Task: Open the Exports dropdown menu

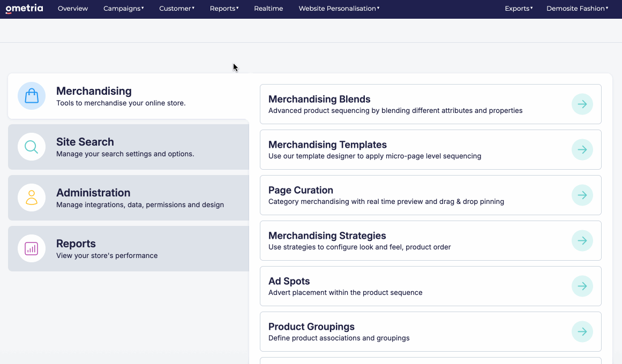Action: [x=519, y=9]
